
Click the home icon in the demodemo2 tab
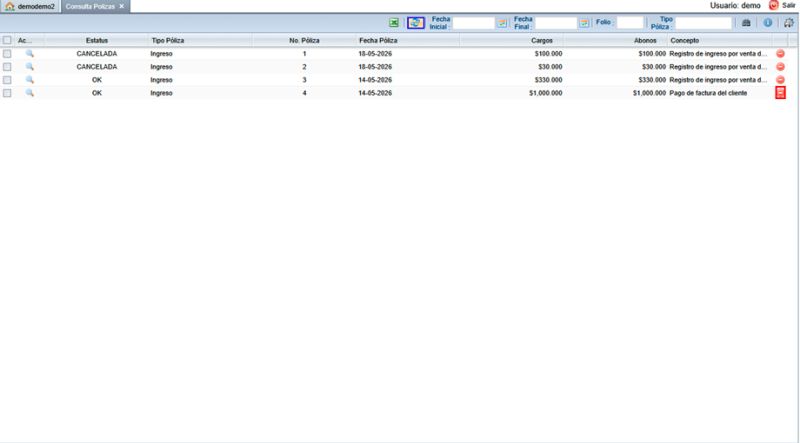10,6
